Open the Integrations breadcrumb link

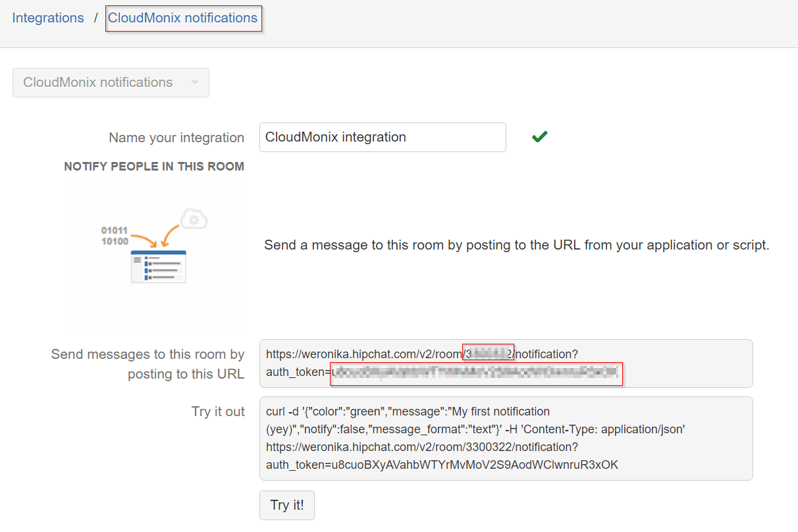pyautogui.click(x=48, y=18)
